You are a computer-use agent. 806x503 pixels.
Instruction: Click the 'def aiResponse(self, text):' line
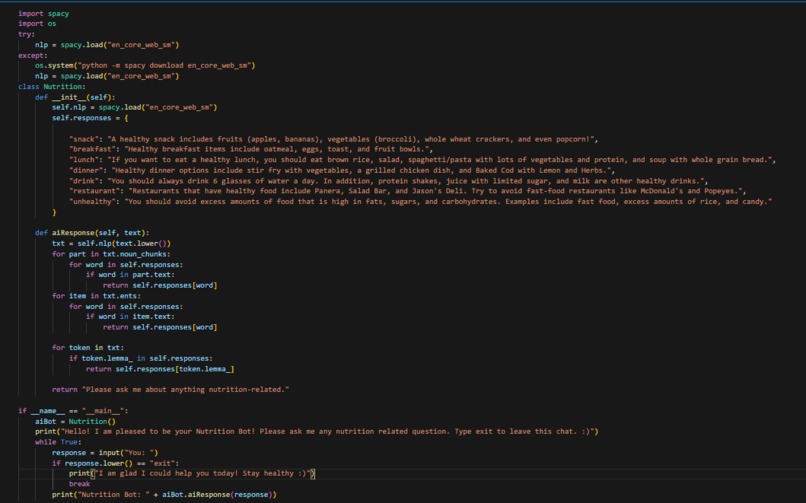point(92,233)
